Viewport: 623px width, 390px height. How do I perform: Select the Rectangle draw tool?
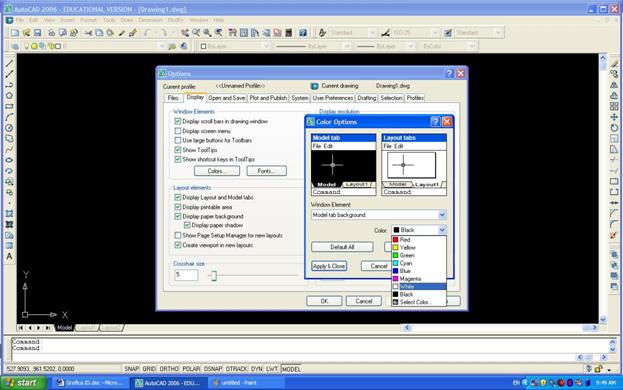coord(9,106)
